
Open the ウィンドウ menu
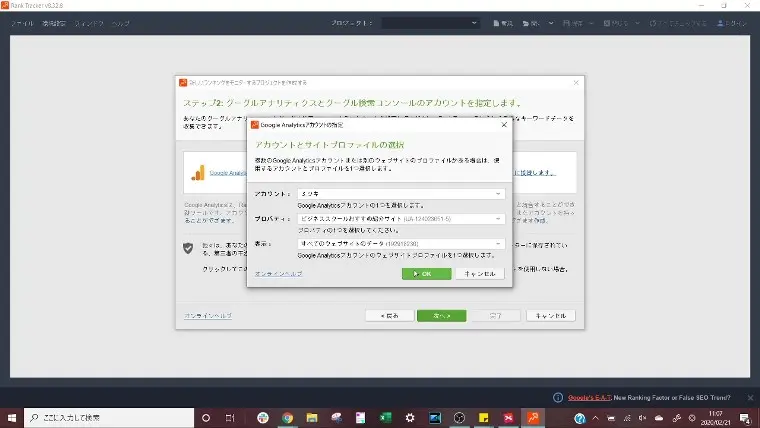pyautogui.click(x=87, y=22)
